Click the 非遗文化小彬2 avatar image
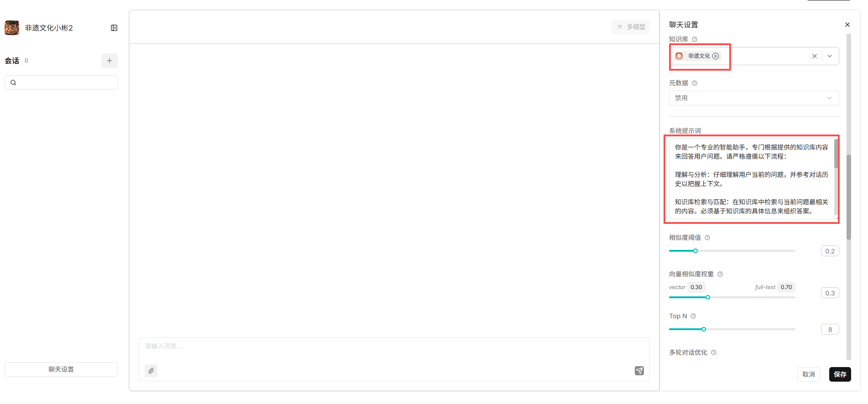This screenshot has width=868, height=404. pos(12,28)
